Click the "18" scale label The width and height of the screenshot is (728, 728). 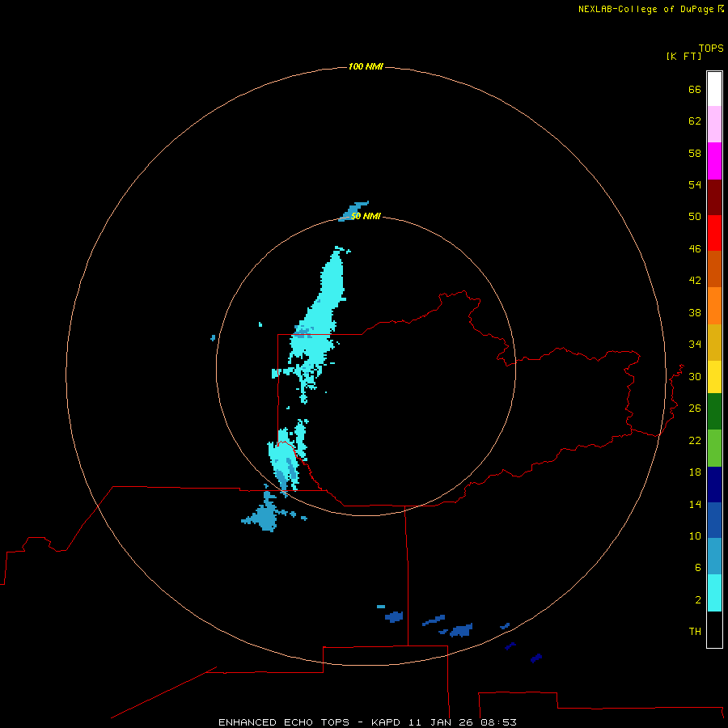coord(695,472)
